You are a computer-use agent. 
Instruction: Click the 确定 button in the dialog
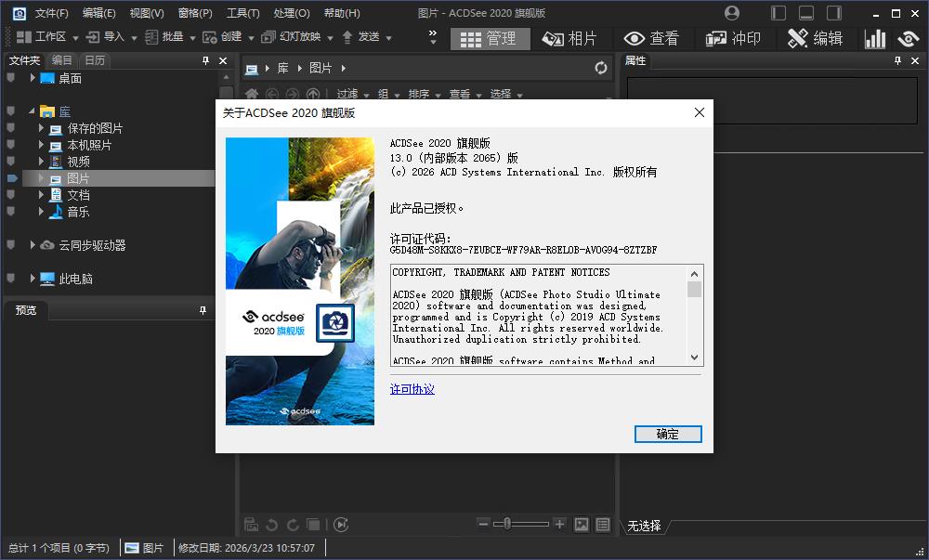(668, 434)
